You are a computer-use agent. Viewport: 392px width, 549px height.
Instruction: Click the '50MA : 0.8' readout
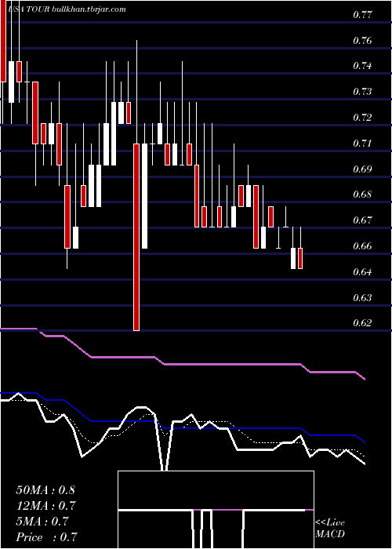coord(45,490)
